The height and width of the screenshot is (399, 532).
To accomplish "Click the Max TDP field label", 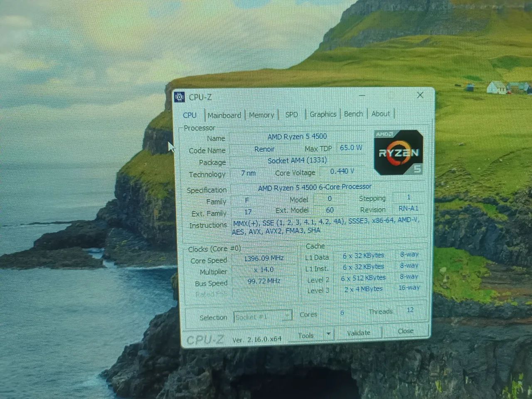I will coord(318,148).
